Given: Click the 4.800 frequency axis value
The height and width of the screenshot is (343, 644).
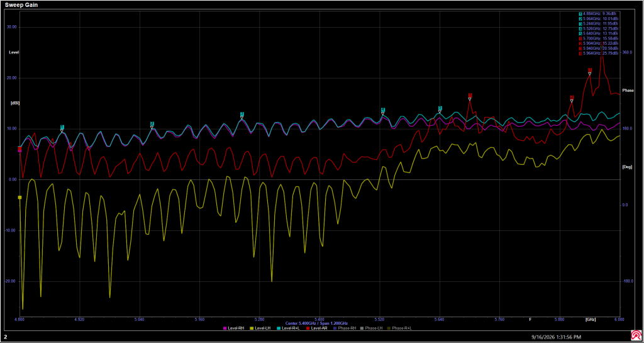Looking at the screenshot, I should tap(19, 318).
